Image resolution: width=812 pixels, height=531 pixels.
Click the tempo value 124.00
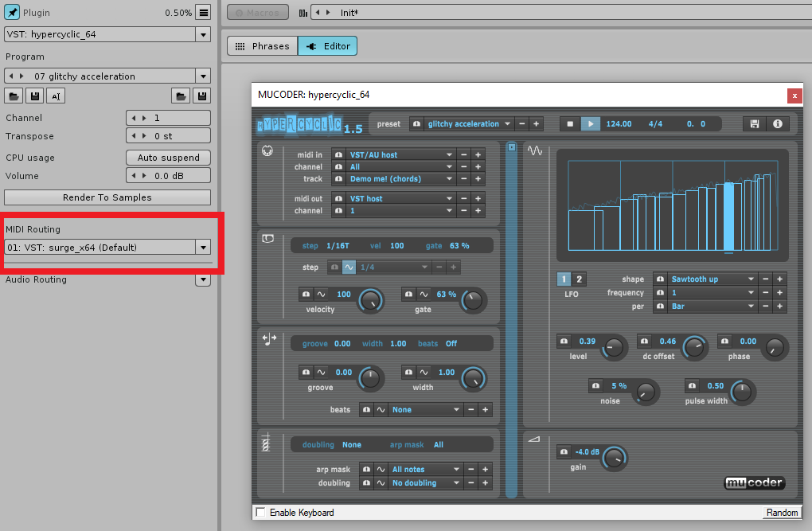[619, 124]
